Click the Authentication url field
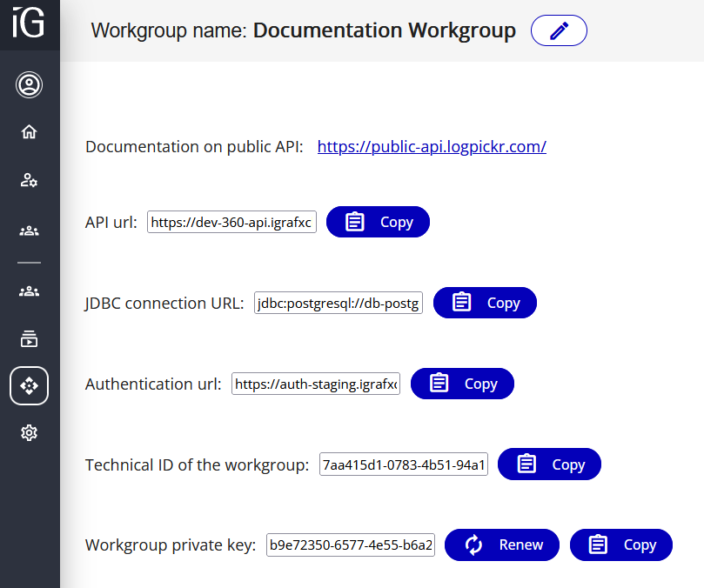This screenshot has width=704, height=588. (x=316, y=384)
